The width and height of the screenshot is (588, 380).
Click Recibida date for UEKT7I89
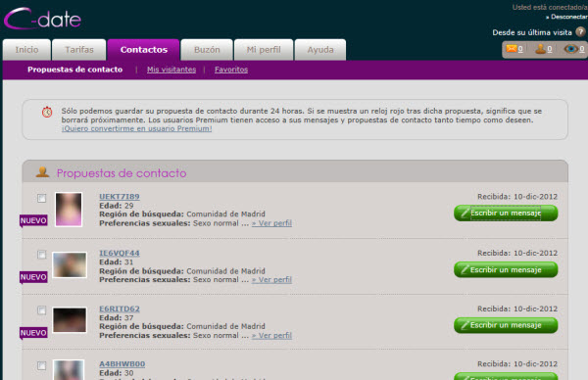pyautogui.click(x=517, y=197)
